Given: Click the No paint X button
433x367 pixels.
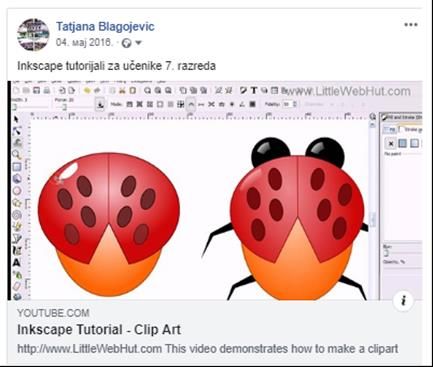Looking at the screenshot, I should [x=391, y=144].
